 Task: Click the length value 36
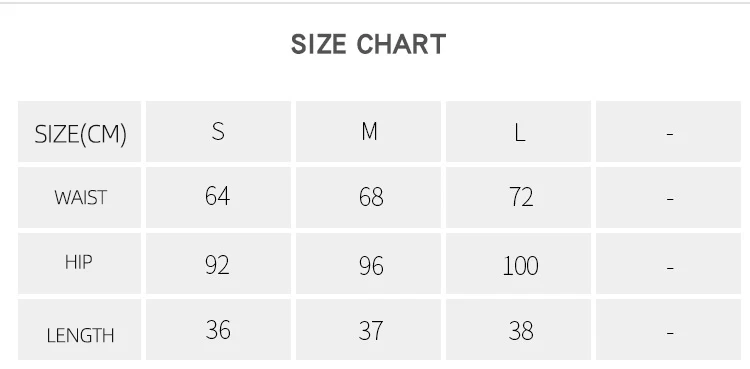[x=218, y=329]
